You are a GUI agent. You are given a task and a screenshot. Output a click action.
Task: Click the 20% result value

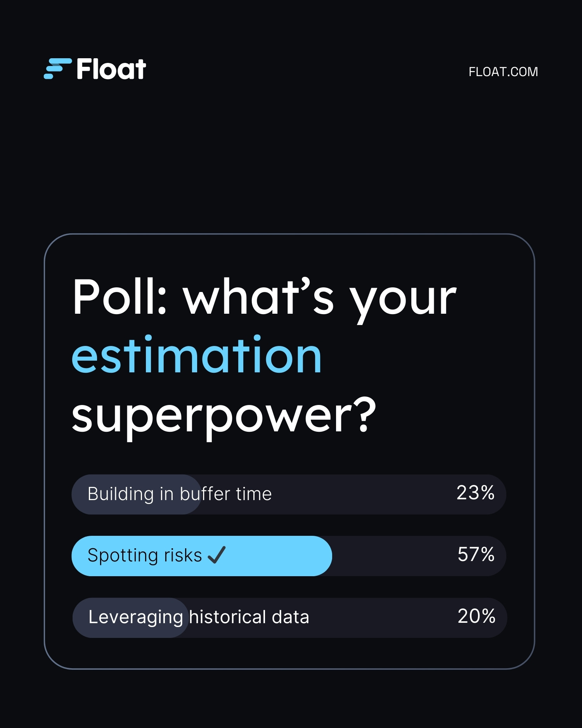click(476, 616)
